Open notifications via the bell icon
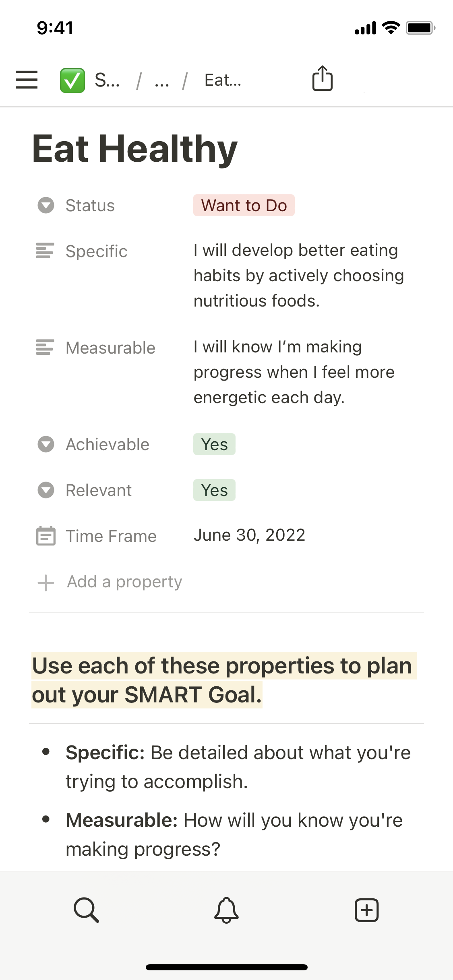Viewport: 453px width, 980px height. 226,910
